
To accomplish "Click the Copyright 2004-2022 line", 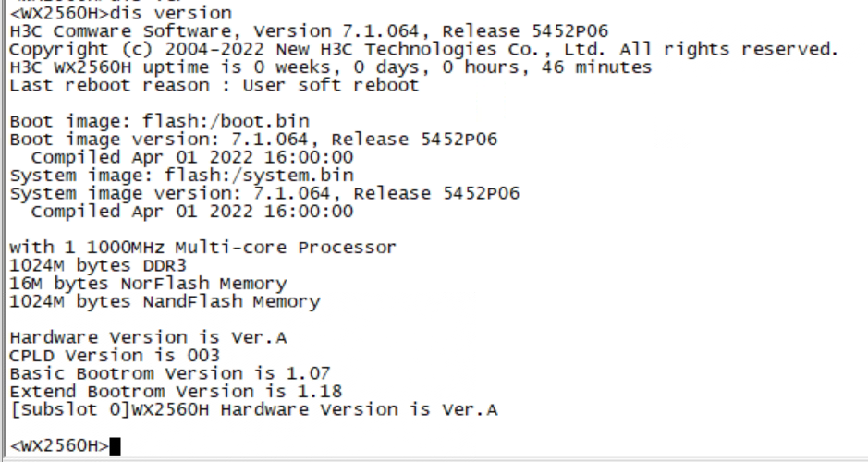I will tap(423, 50).
